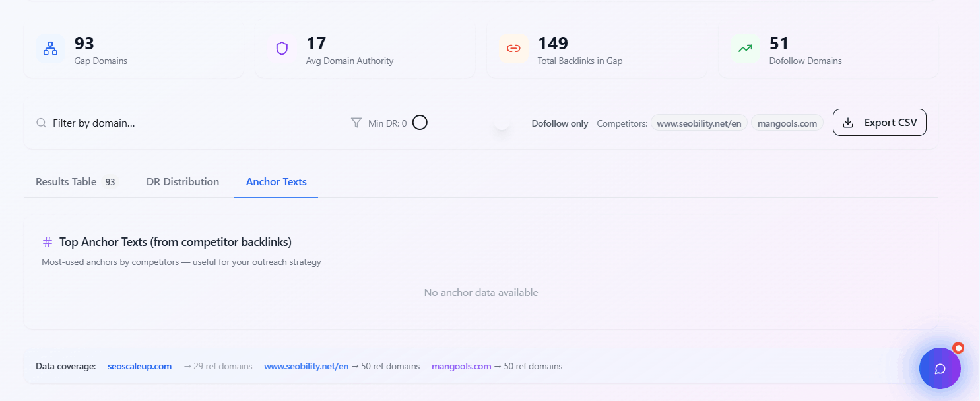Click the mangools.com competitor chip
This screenshot has width=980, height=401.
[787, 122]
